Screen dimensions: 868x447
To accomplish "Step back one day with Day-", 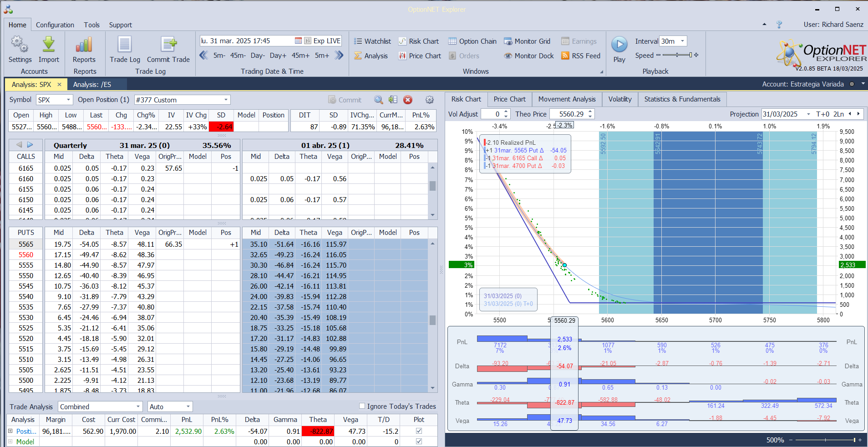I will pyautogui.click(x=258, y=56).
